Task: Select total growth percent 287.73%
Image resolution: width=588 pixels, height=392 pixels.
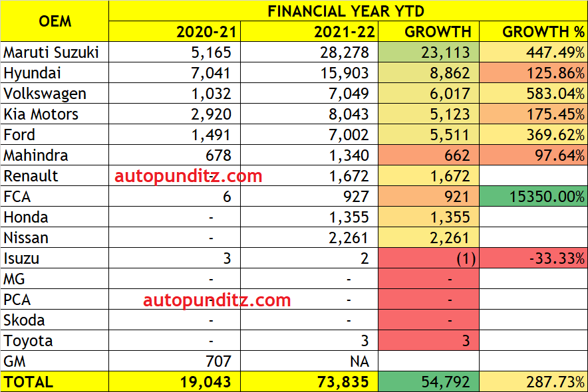Action: pyautogui.click(x=533, y=381)
